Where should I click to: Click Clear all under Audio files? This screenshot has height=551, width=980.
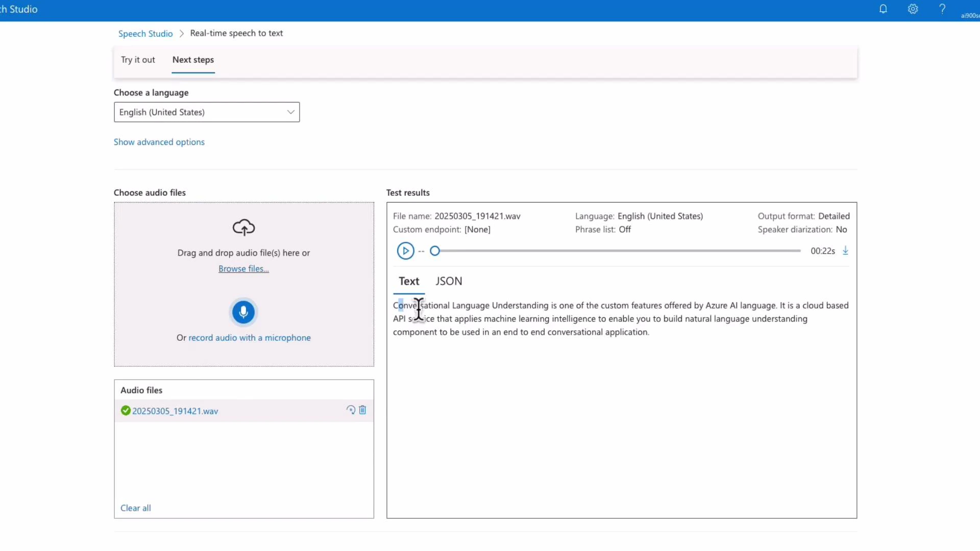(135, 508)
